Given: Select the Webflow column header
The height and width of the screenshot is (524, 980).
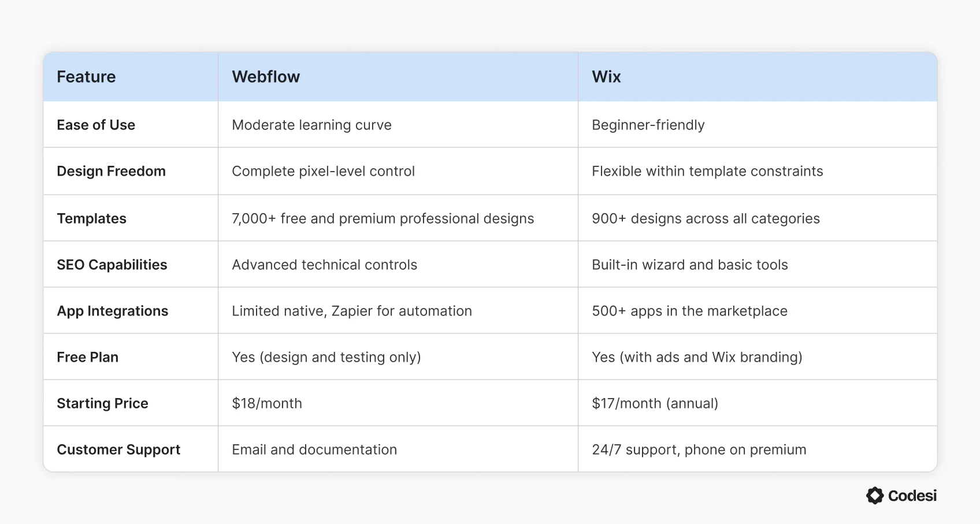Looking at the screenshot, I should (266, 77).
